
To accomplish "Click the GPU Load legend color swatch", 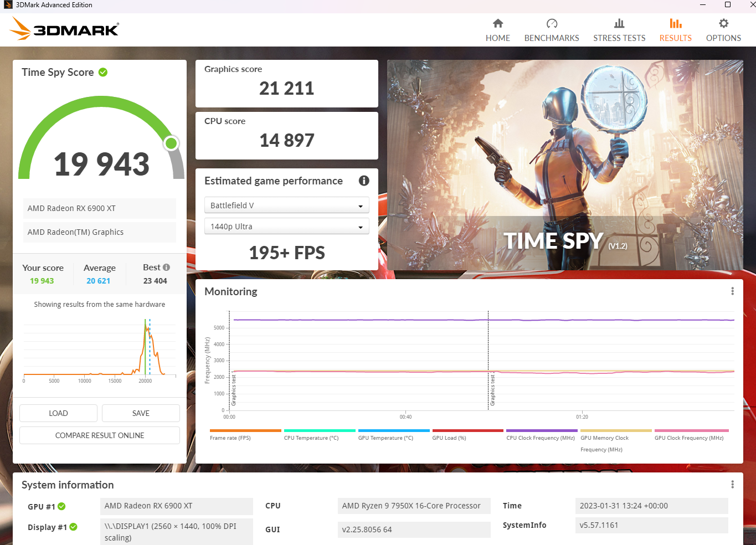I will (467, 430).
